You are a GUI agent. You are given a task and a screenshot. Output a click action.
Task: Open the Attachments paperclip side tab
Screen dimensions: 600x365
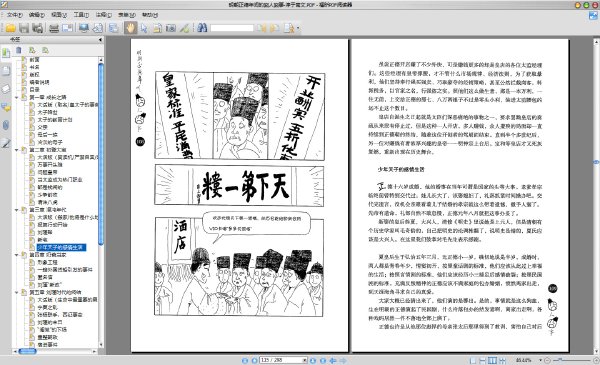(6, 125)
